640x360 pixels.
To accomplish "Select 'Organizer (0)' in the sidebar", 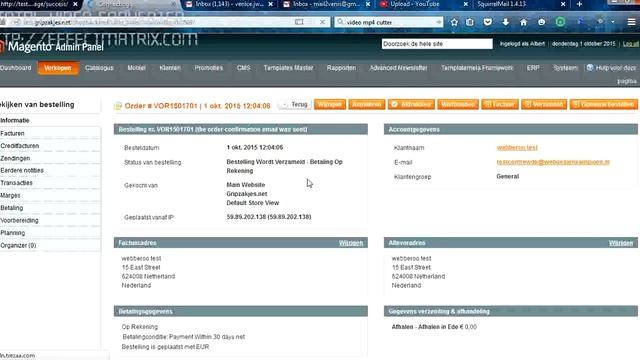I will pyautogui.click(x=50, y=245).
